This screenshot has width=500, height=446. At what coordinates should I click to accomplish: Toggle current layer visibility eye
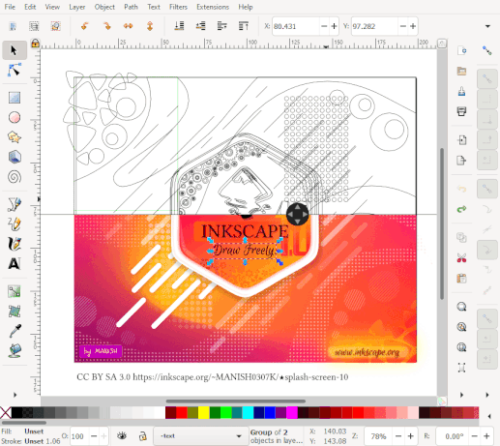(x=122, y=436)
